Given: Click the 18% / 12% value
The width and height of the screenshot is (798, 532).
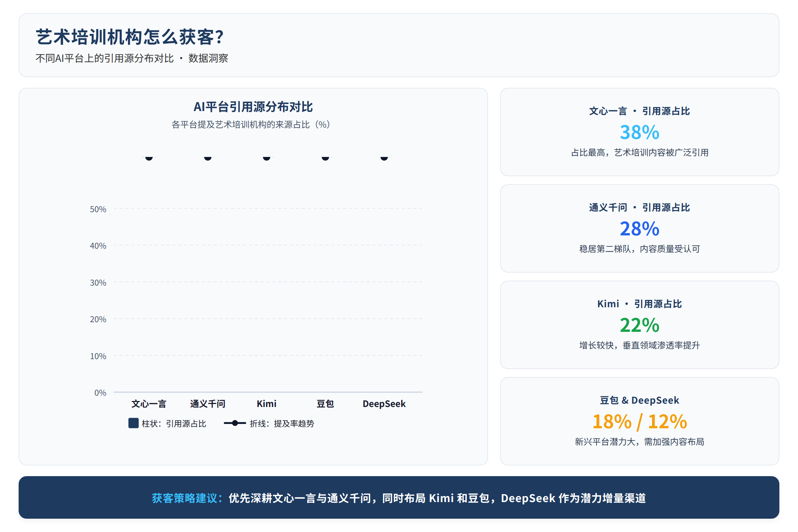Looking at the screenshot, I should [x=639, y=421].
